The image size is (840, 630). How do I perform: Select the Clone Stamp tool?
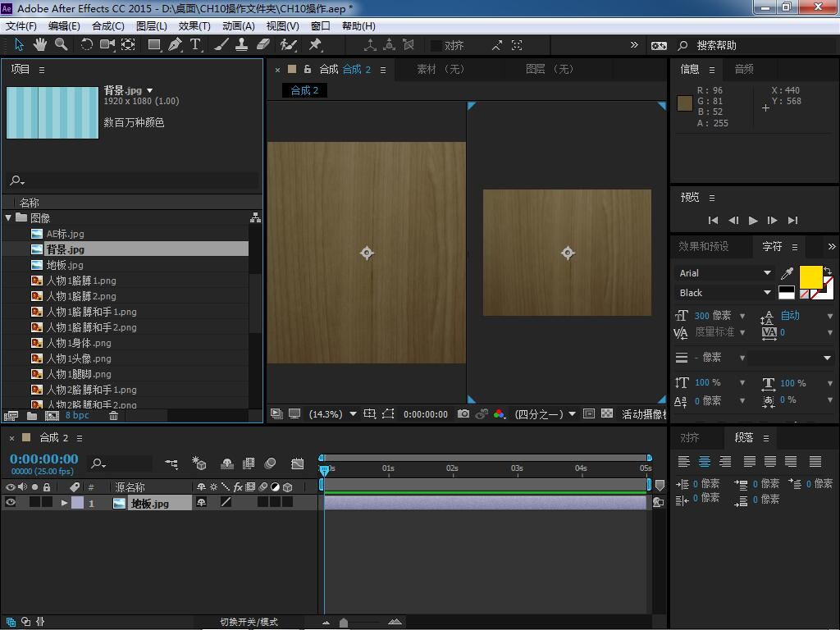[x=242, y=45]
